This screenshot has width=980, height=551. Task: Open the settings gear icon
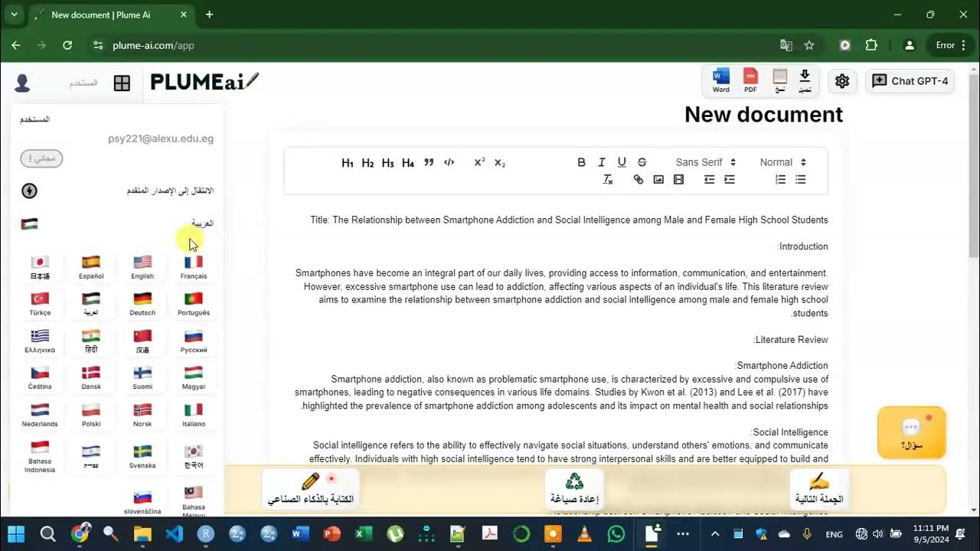[842, 81]
